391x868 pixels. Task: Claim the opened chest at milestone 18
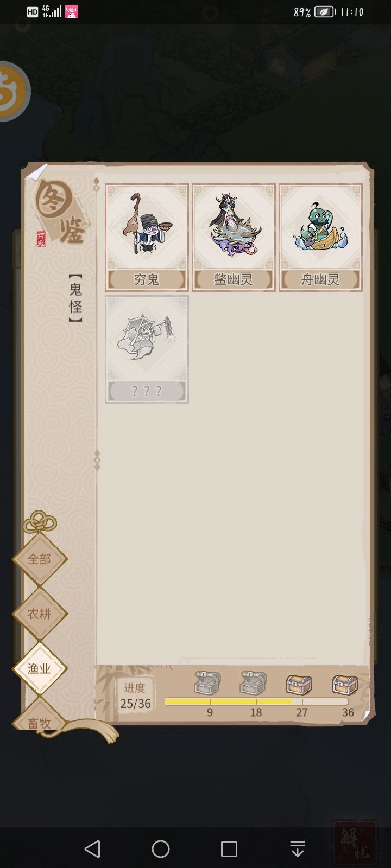[x=254, y=683]
